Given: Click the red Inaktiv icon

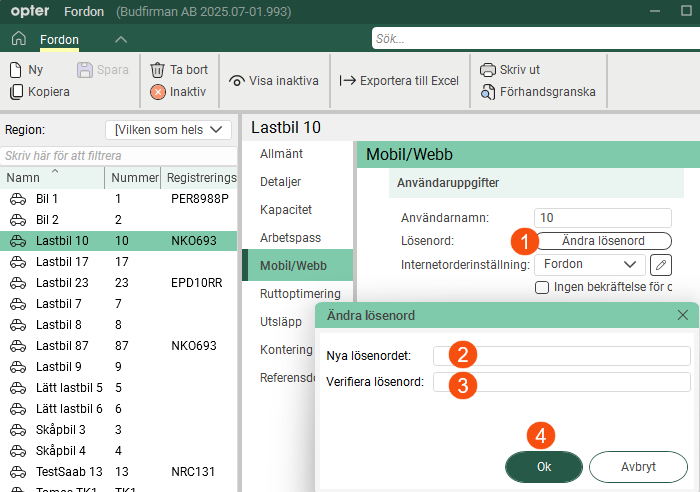Looking at the screenshot, I should pos(158,92).
